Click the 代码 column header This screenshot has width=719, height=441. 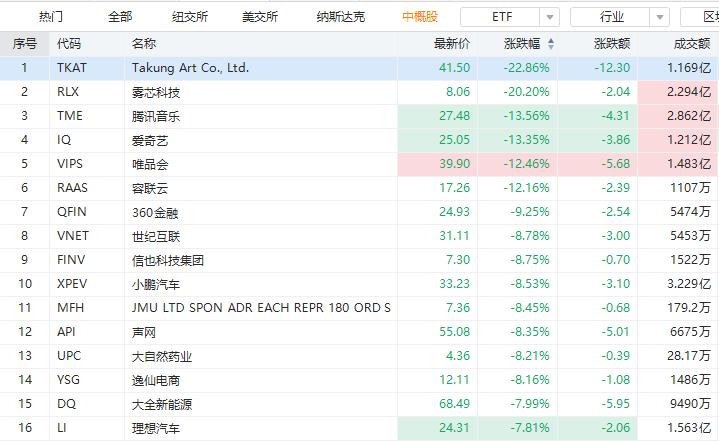(69, 44)
